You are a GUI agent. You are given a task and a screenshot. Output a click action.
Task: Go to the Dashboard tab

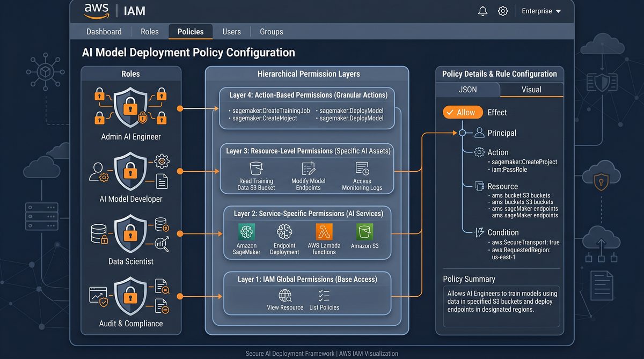click(104, 32)
